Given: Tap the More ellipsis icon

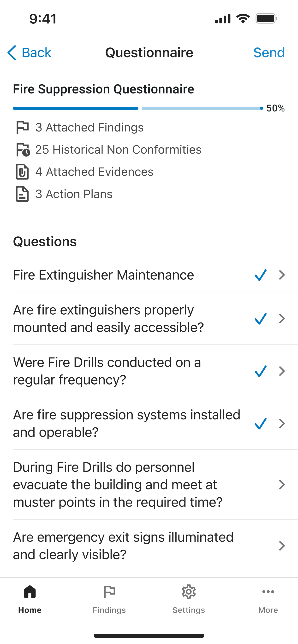Looking at the screenshot, I should click(x=268, y=592).
